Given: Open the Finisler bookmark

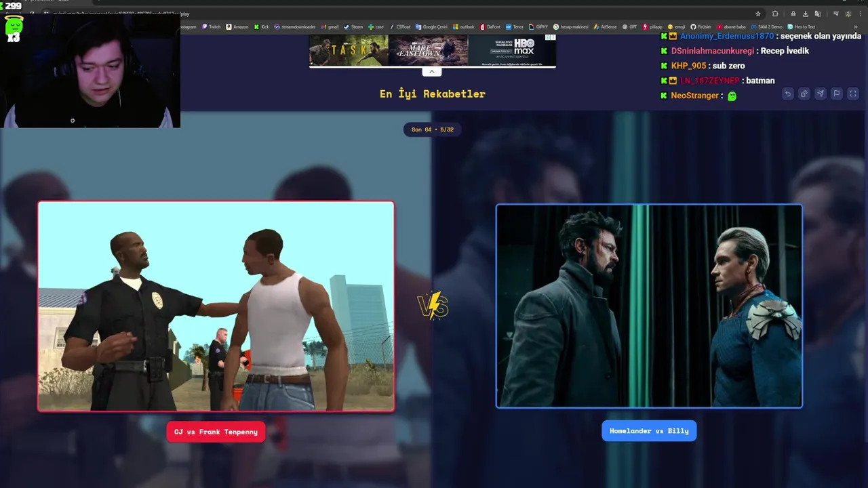Looking at the screenshot, I should point(701,27).
